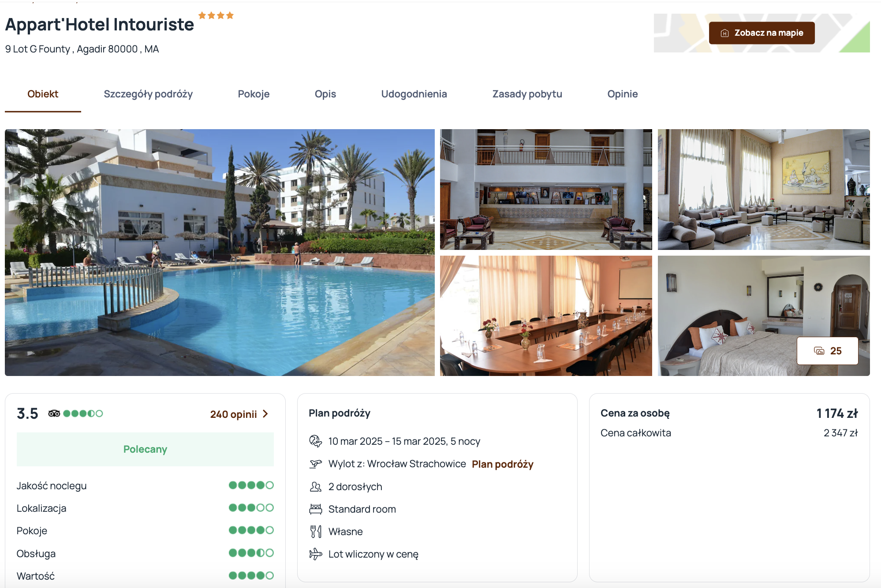Click the TripAdvisor owl logo icon
881x588 pixels.
coord(54,413)
